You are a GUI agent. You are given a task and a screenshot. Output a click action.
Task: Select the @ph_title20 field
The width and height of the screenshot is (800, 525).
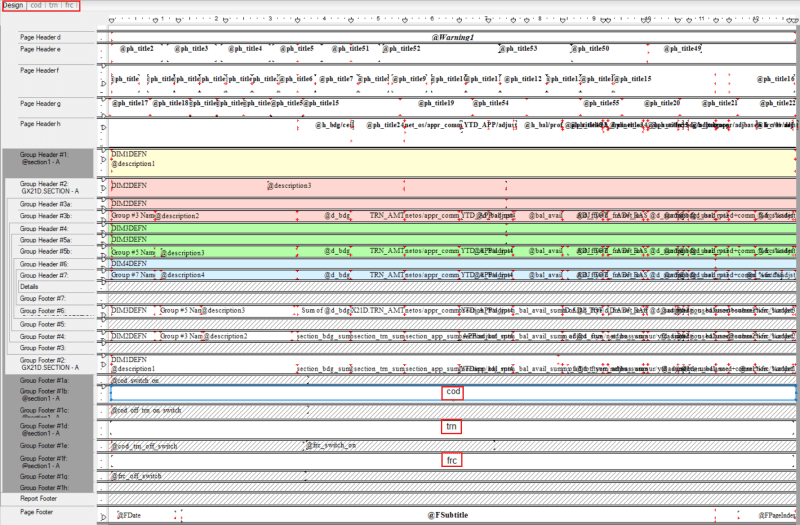point(662,103)
